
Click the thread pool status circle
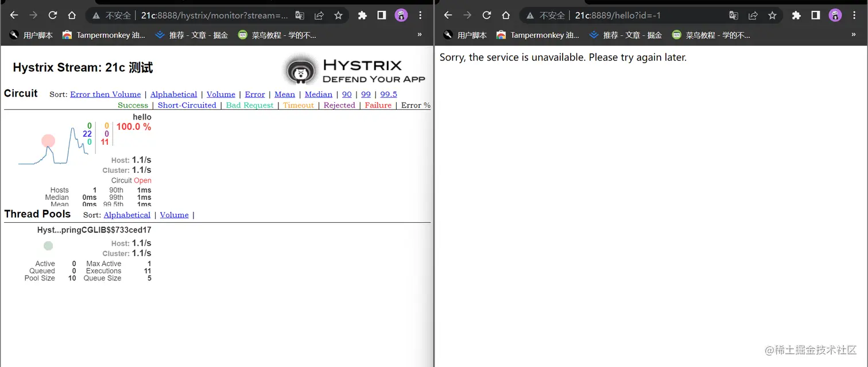click(x=48, y=246)
